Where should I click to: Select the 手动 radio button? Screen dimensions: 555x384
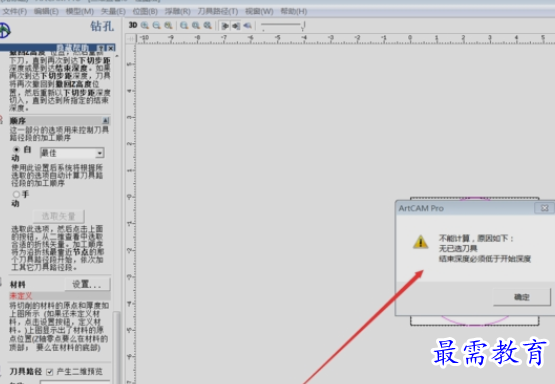16,194
